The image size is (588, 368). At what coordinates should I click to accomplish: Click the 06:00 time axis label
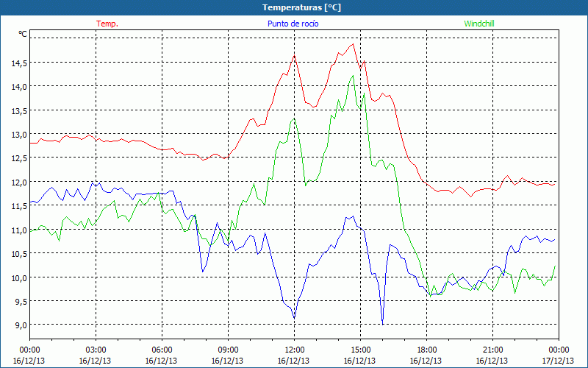pos(162,350)
